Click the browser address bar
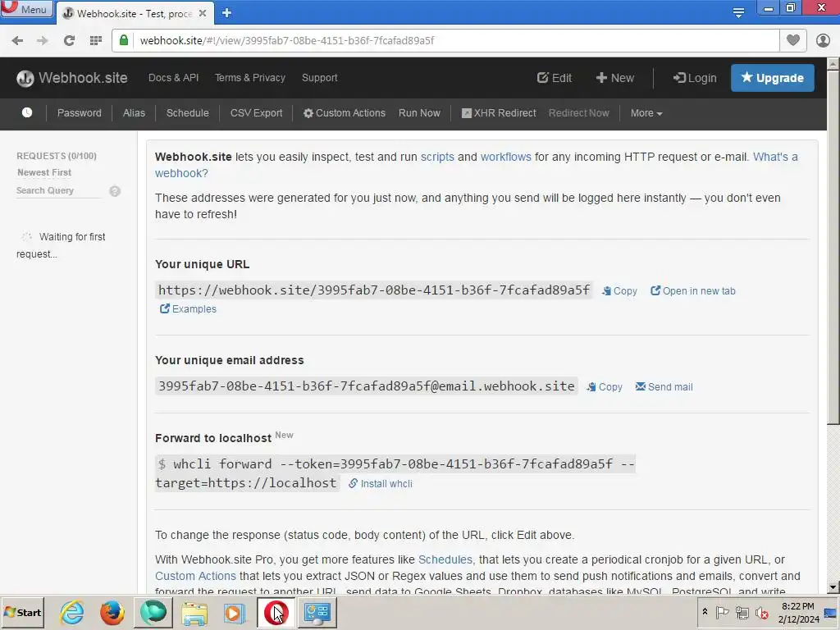840x630 pixels. click(x=455, y=41)
